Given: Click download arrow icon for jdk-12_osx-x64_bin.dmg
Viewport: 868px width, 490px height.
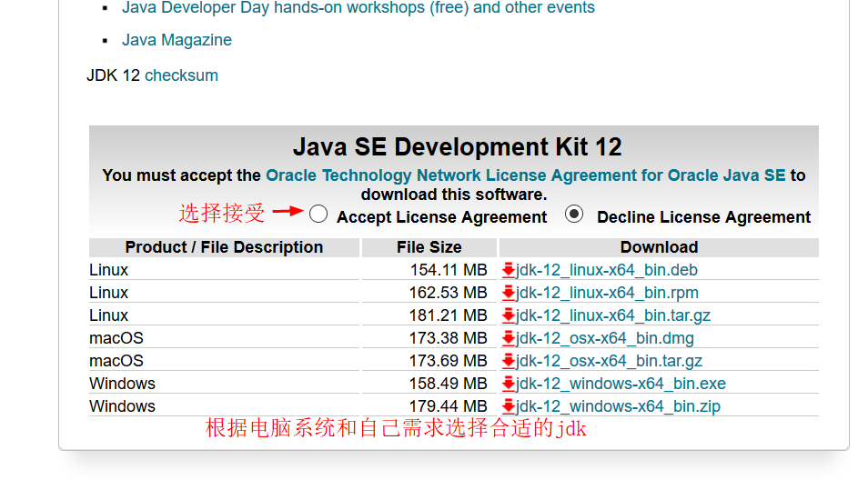Looking at the screenshot, I should (x=509, y=338).
